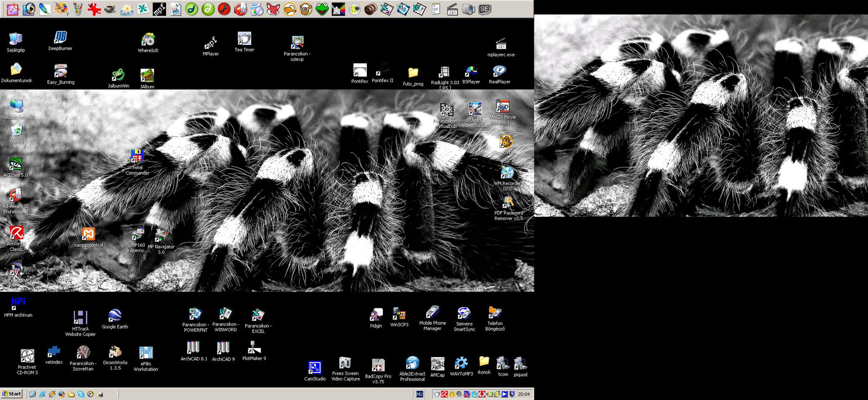Image resolution: width=868 pixels, height=400 pixels.
Task: Open Pidgin messenger shortcut
Action: tap(376, 318)
